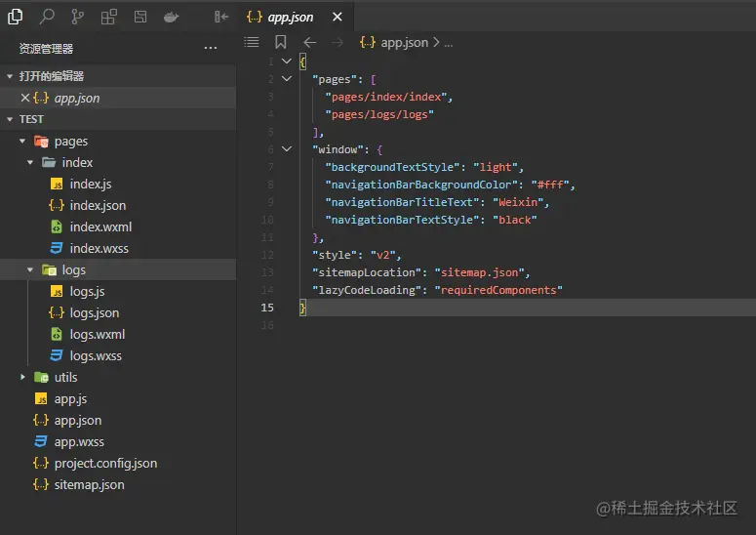
Task: Click the "backgroundTextStyle" key
Action: (x=392, y=167)
